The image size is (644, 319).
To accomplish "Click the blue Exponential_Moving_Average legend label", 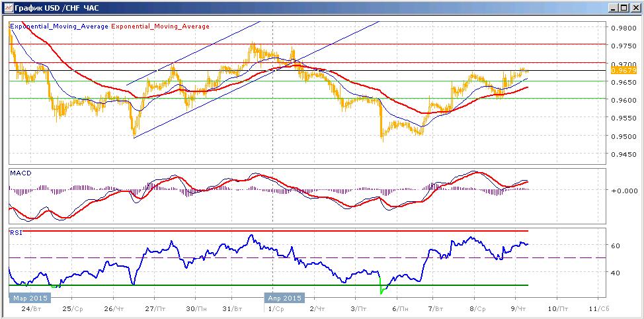I will 59,26.
